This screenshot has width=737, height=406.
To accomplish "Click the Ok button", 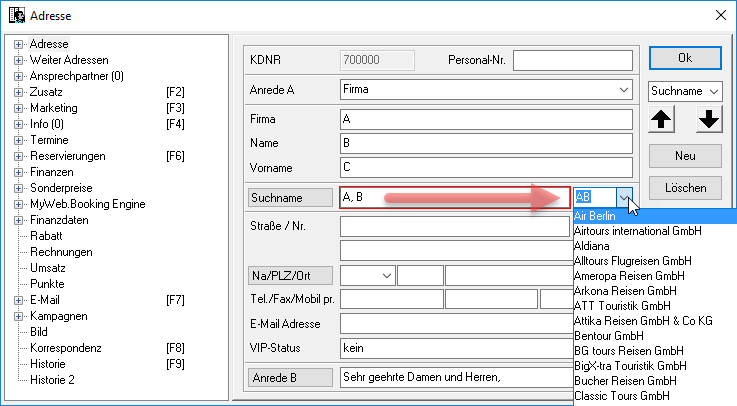I will 685,58.
